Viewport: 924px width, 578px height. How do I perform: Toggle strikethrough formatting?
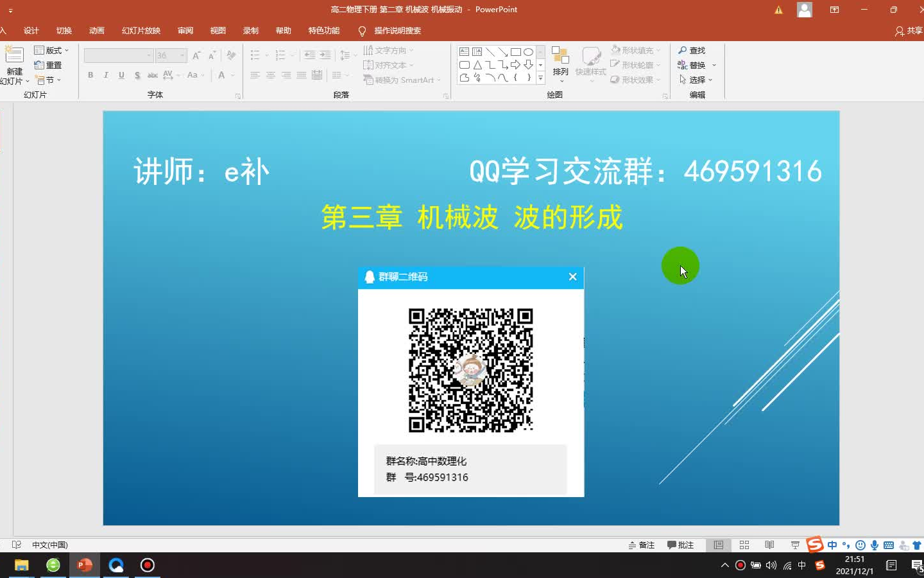153,75
